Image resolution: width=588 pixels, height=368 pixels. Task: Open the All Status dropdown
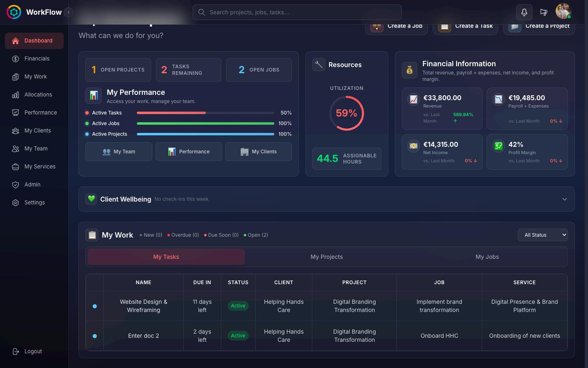pos(543,235)
